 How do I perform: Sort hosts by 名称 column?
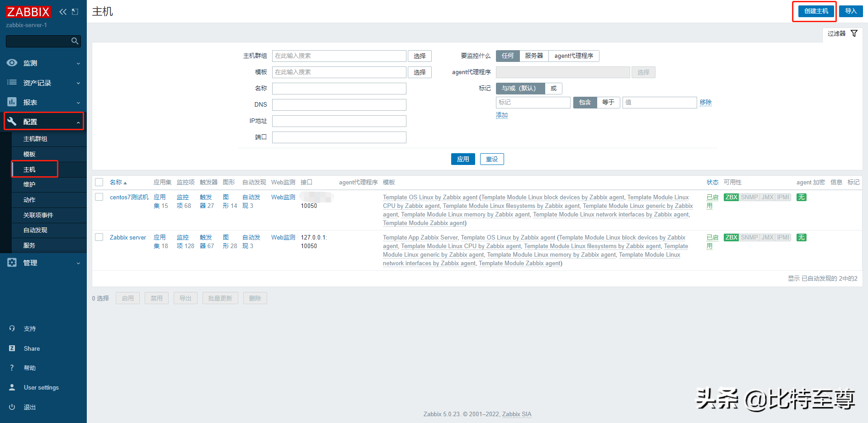(x=118, y=182)
